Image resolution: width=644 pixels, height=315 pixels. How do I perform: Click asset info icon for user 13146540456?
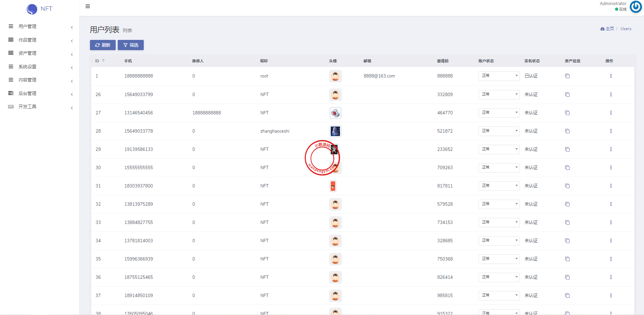(x=567, y=113)
